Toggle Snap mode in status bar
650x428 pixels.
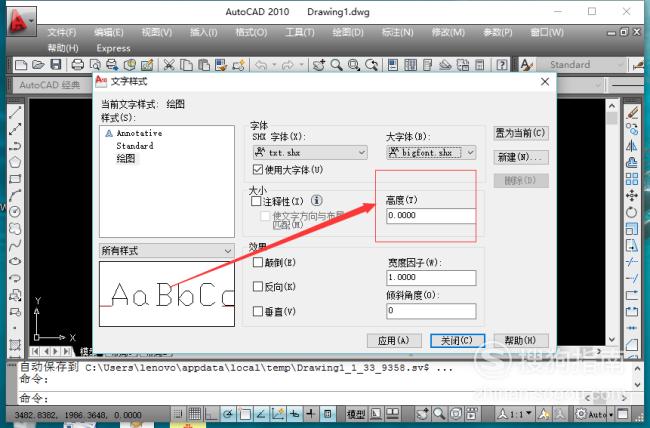(x=178, y=413)
